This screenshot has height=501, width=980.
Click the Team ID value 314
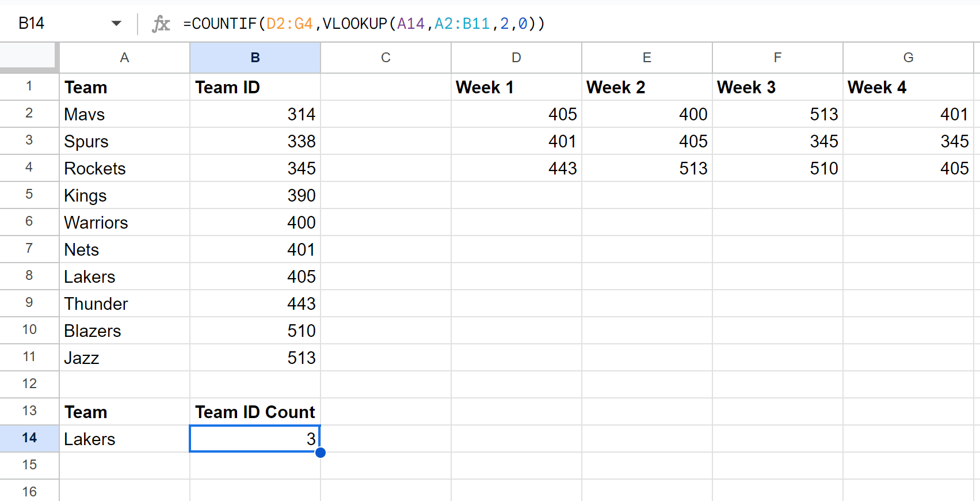[255, 114]
